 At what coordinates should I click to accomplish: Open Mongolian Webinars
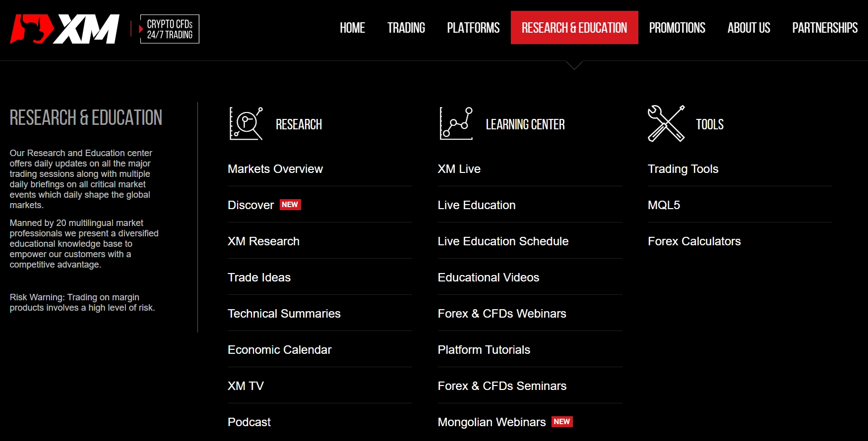492,422
